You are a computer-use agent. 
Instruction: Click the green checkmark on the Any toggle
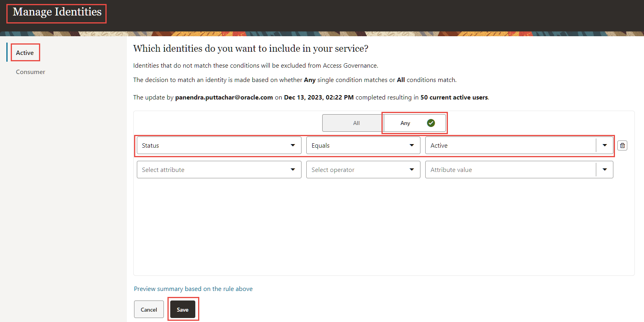(x=431, y=123)
